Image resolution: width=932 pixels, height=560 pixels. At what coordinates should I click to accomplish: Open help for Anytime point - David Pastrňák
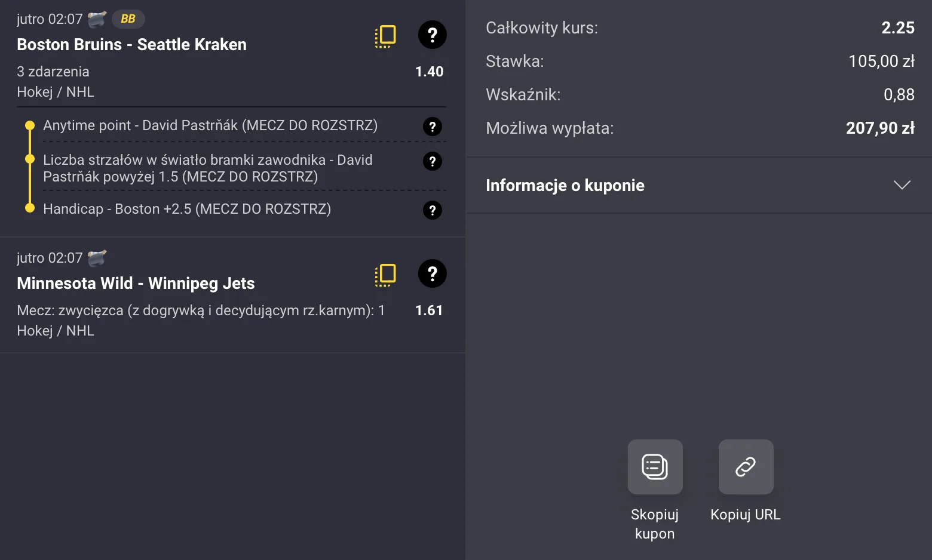[x=432, y=127]
